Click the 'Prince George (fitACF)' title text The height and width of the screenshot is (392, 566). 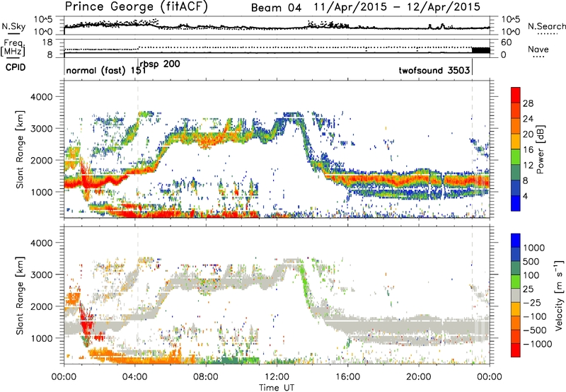[x=137, y=6]
